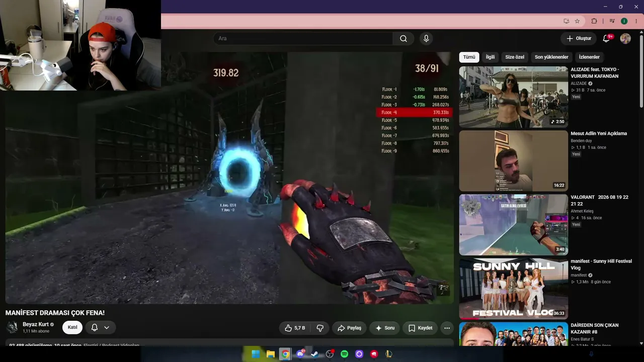Open the Beyaz Kurt channel name link
This screenshot has height=362, width=644.
tap(36, 324)
